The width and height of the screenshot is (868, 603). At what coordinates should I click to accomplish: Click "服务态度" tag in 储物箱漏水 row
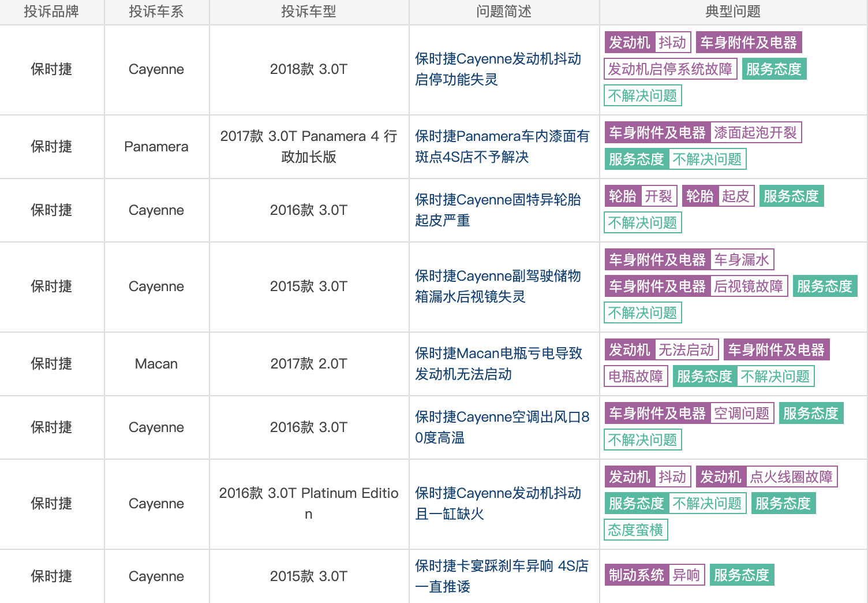(x=825, y=286)
